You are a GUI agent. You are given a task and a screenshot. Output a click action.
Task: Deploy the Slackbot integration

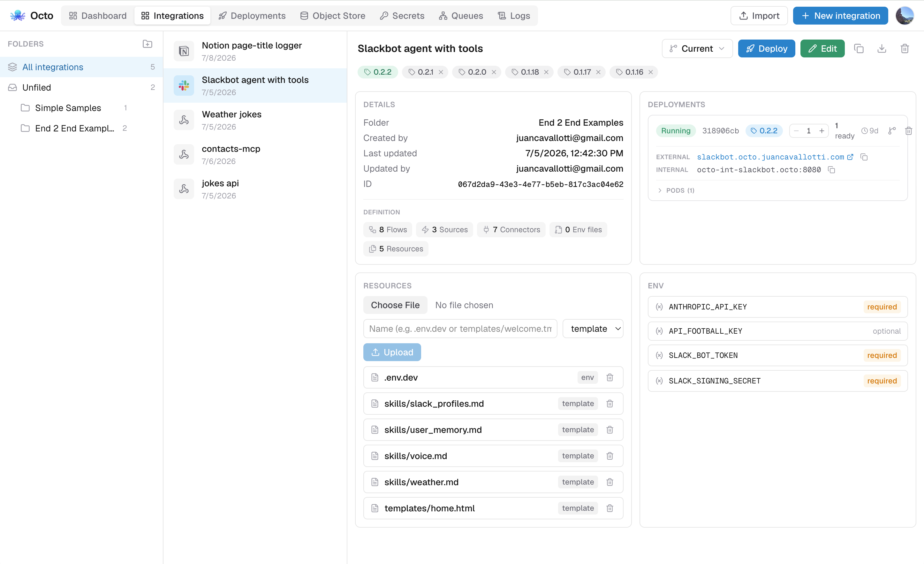(x=767, y=48)
